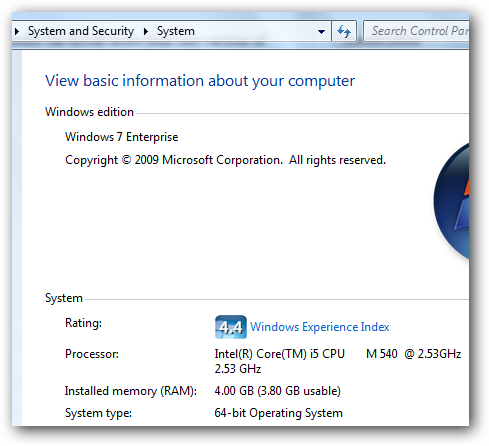Go to System and Security breadcrumb
This screenshot has width=489, height=446.
pos(81,31)
